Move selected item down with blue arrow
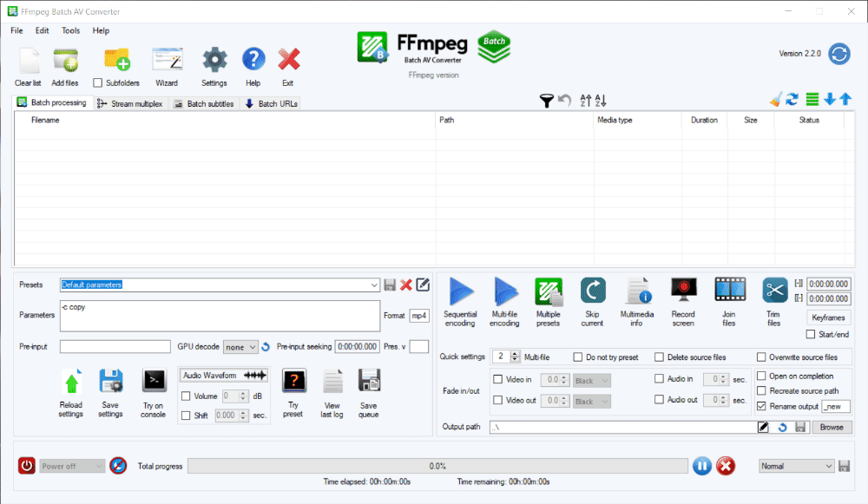The image size is (868, 504). click(829, 100)
